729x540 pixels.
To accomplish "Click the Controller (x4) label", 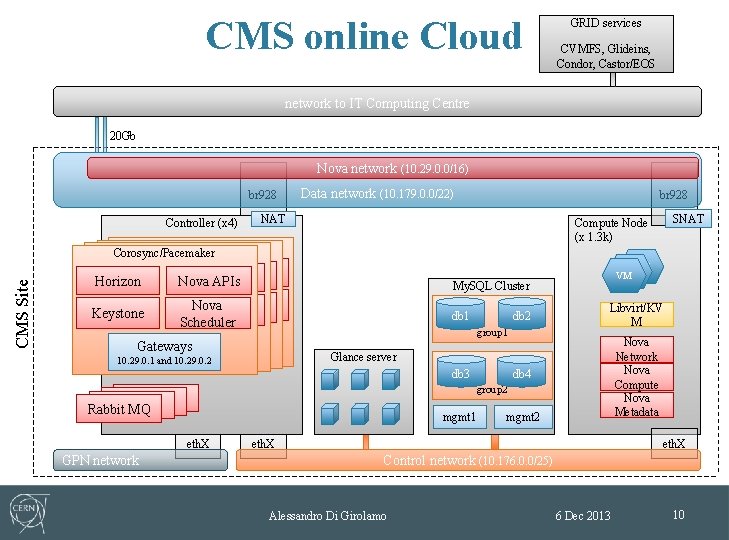I will click(201, 223).
